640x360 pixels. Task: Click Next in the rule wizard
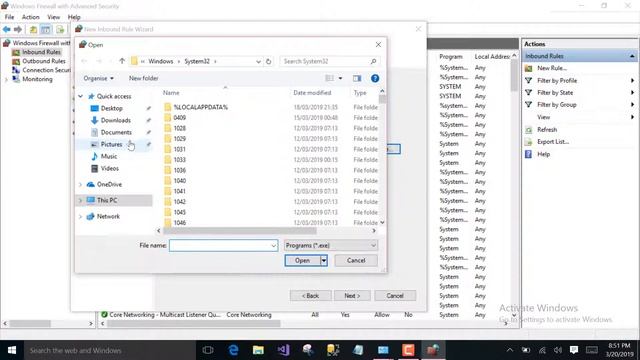[x=352, y=296]
